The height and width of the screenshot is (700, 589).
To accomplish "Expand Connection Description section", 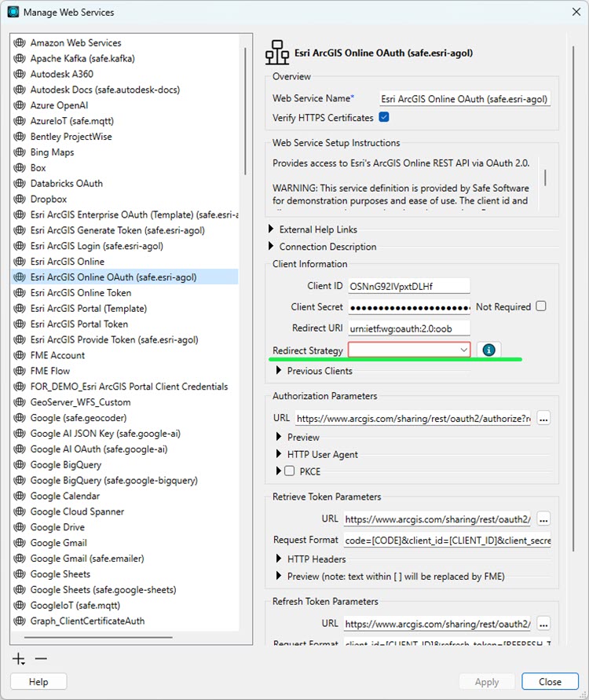I will [x=271, y=246].
